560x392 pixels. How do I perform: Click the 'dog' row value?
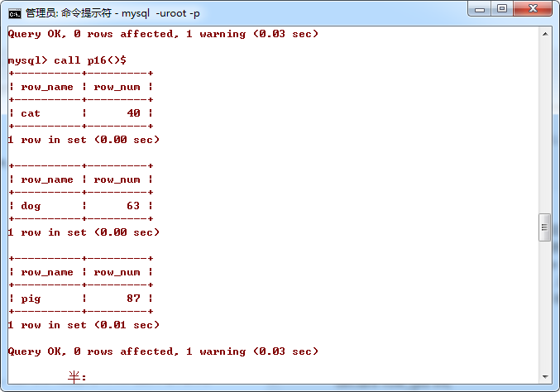(31, 206)
